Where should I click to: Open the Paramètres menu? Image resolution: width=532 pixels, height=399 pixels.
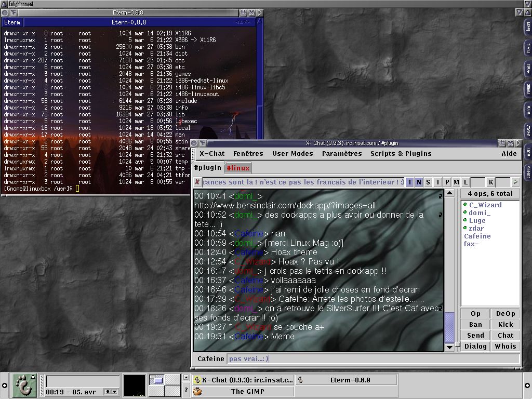pyautogui.click(x=342, y=154)
